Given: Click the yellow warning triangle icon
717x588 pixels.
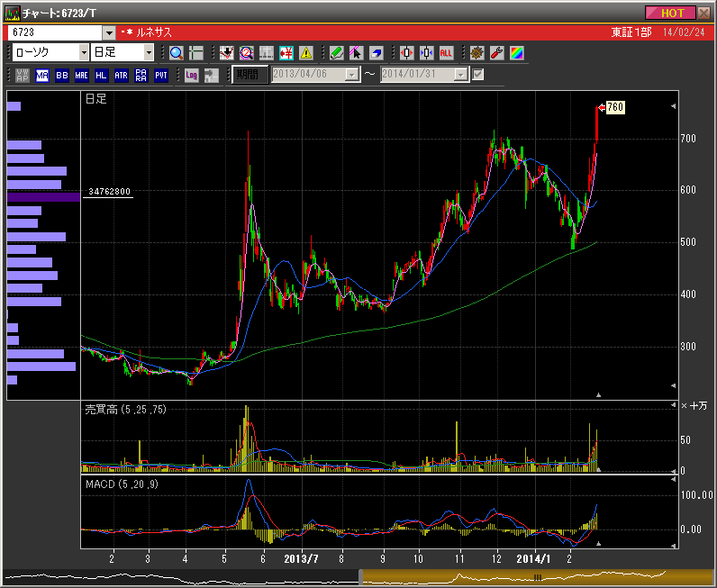Looking at the screenshot, I should (x=306, y=53).
